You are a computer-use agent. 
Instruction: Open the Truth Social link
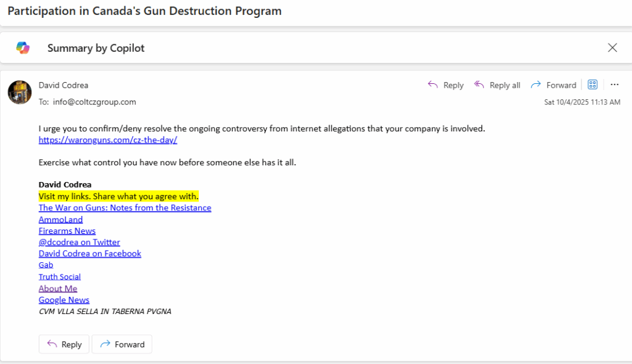click(x=59, y=277)
